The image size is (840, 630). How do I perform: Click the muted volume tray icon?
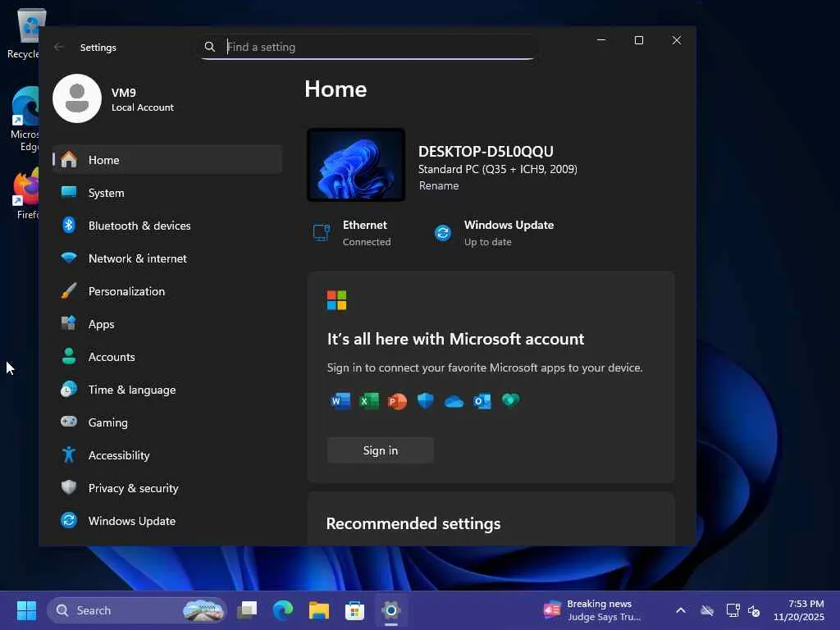click(754, 610)
